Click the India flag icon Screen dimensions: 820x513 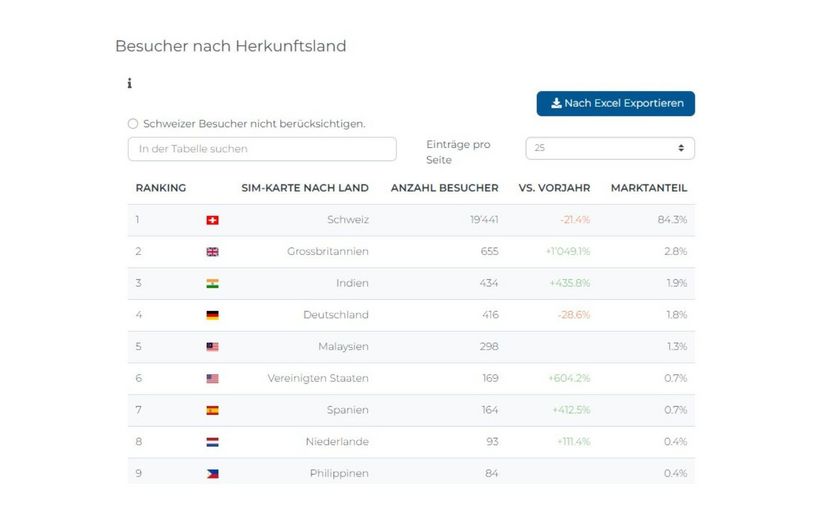[x=212, y=283]
